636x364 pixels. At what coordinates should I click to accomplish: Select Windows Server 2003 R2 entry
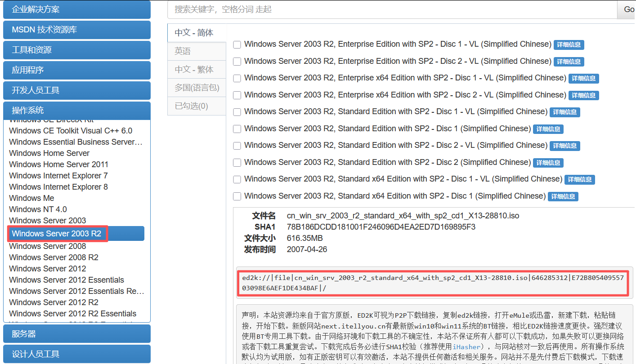click(x=76, y=234)
